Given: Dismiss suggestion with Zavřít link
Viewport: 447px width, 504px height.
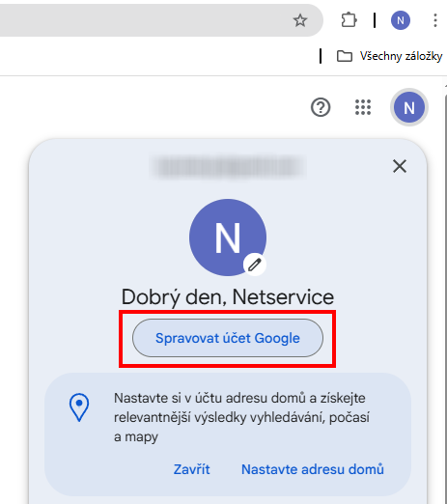Looking at the screenshot, I should click(x=191, y=469).
